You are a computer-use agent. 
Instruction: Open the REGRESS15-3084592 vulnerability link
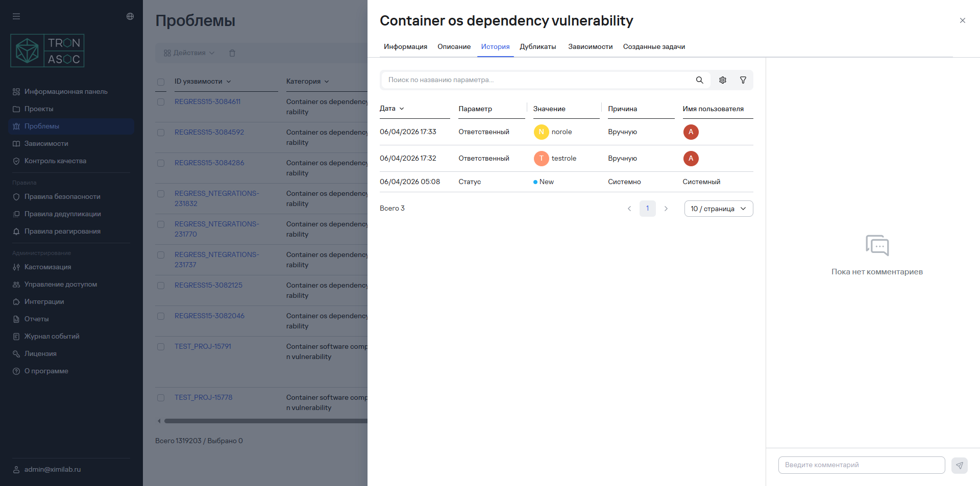(x=209, y=132)
